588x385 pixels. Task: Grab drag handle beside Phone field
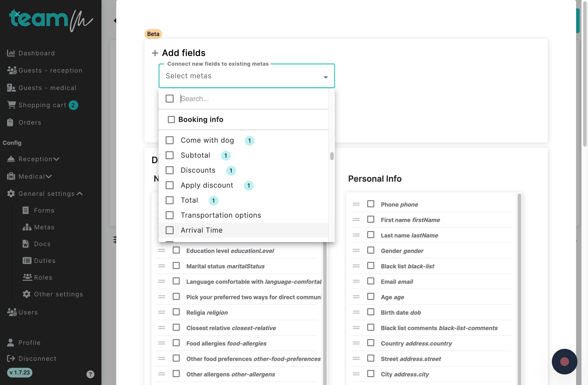point(356,204)
